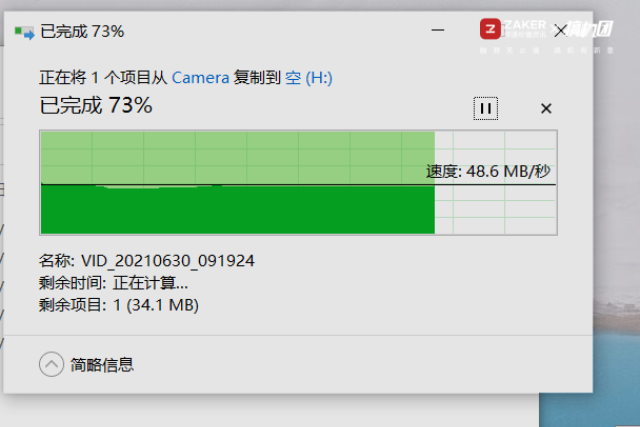Minimize the copy progress dialog

click(x=438, y=30)
